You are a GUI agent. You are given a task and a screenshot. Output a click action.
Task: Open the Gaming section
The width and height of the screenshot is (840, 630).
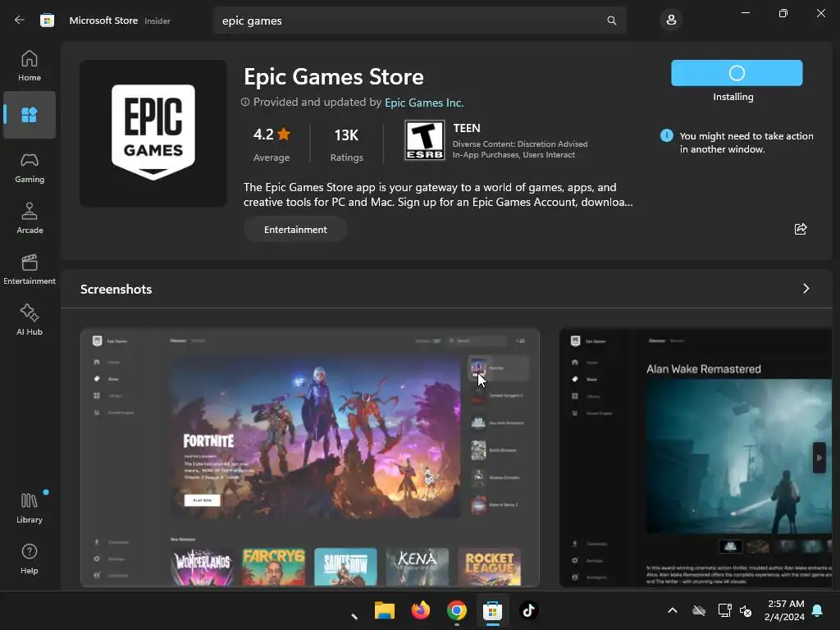(30, 168)
